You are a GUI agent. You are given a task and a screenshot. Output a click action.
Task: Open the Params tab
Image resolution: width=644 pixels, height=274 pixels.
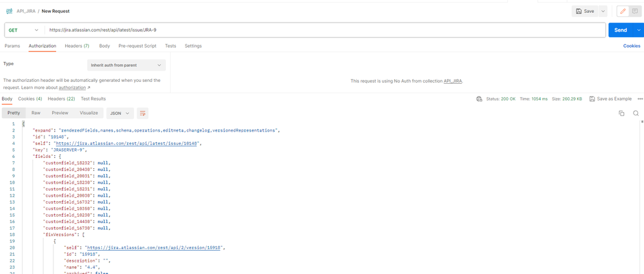12,46
